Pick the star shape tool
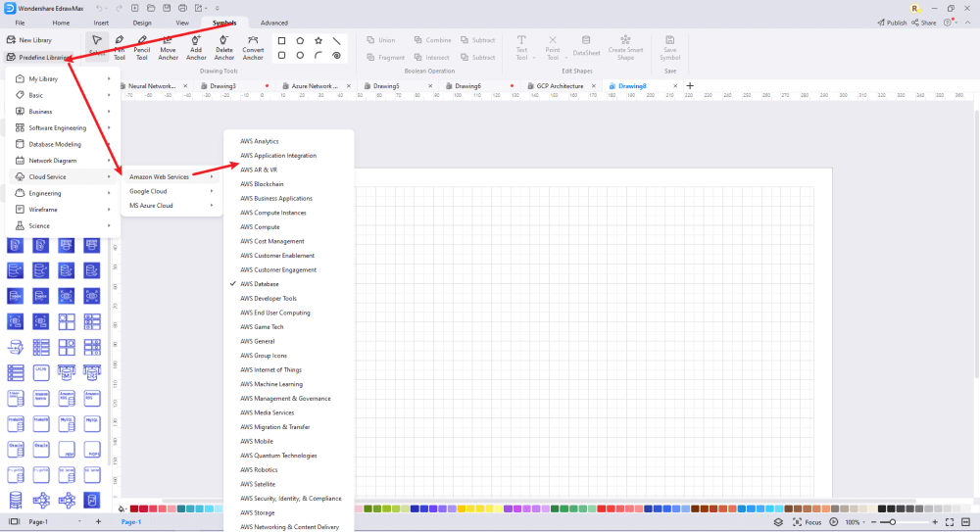The width and height of the screenshot is (980, 532). click(x=318, y=40)
